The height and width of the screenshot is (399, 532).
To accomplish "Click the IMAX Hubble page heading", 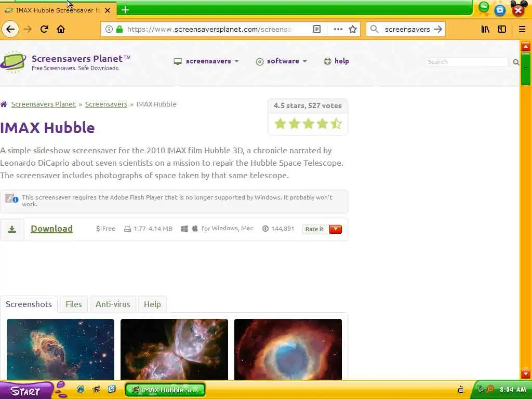I will [x=47, y=128].
